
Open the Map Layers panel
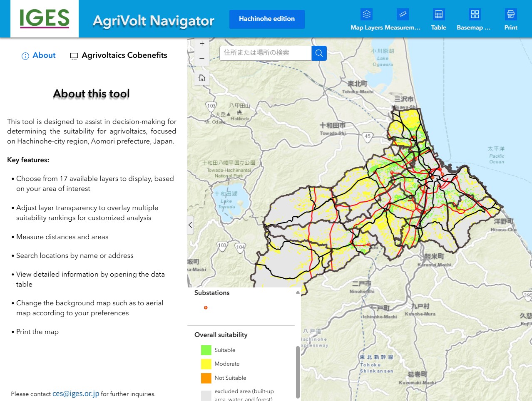[366, 15]
